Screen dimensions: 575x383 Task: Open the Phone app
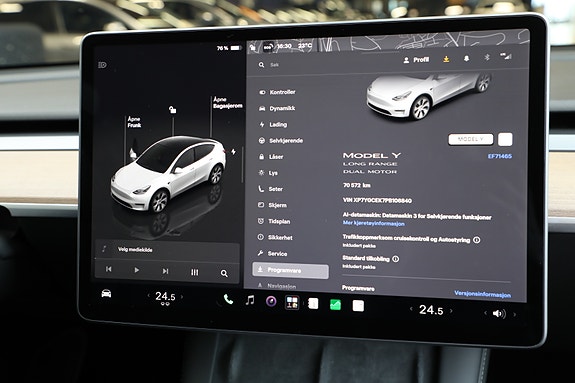(x=228, y=299)
